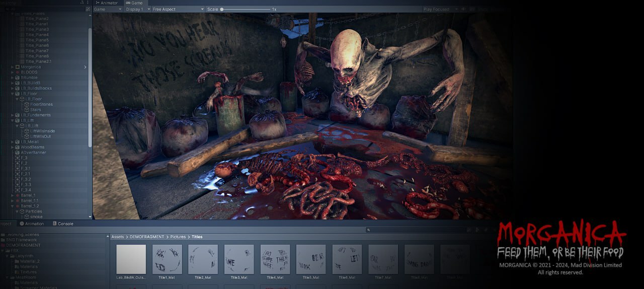Click the Hierarchy panel lock icon
This screenshot has width=644, height=289.
[x=82, y=3]
